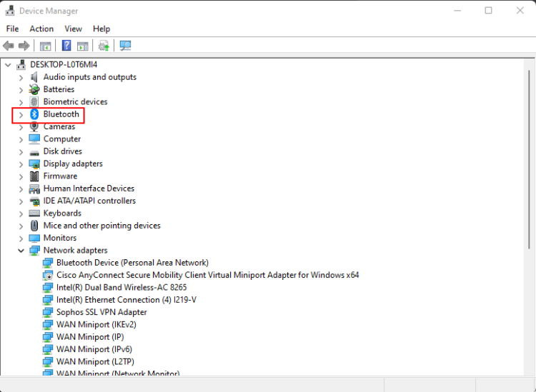
Task: Collapse the DESKTOP-L0T6MI4 root node
Action: pyautogui.click(x=8, y=64)
